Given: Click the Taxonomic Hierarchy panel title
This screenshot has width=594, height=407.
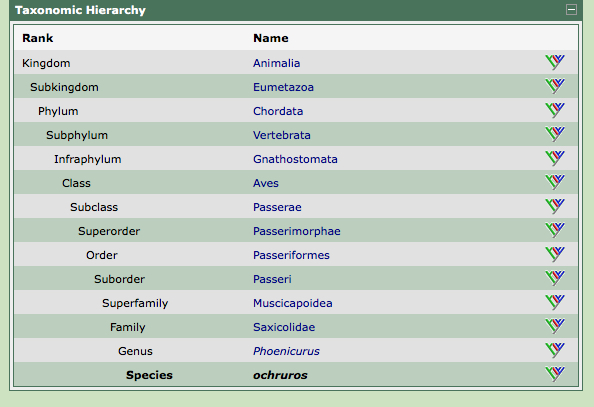Looking at the screenshot, I should 80,10.
